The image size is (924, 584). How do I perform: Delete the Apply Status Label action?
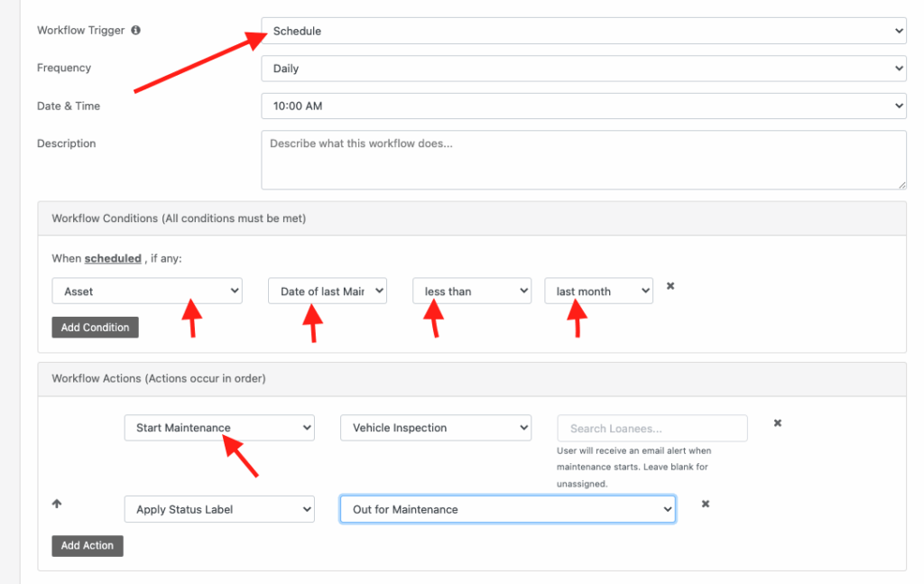pyautogui.click(x=705, y=505)
